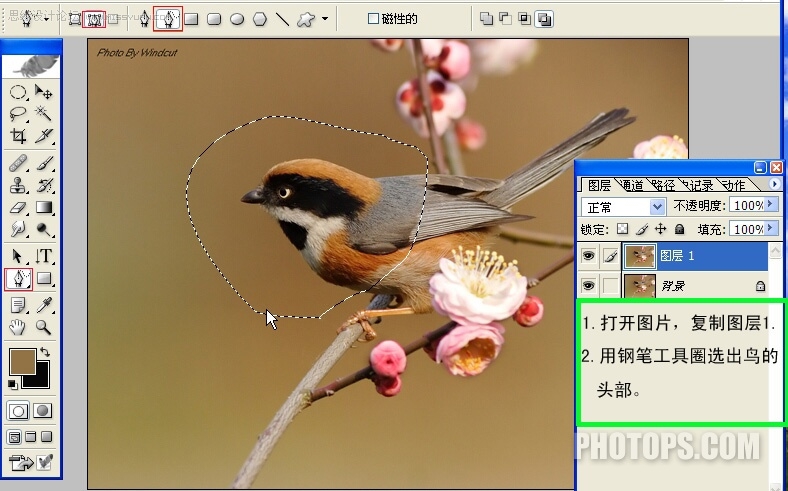Select the Dodge tool
Screen dimensions: 788x491
point(44,229)
